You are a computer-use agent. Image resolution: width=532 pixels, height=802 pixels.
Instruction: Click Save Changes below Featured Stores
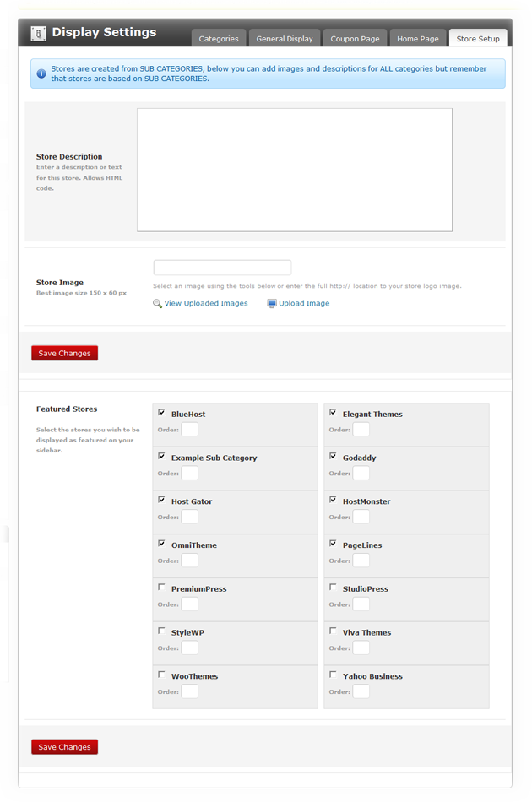tap(64, 747)
